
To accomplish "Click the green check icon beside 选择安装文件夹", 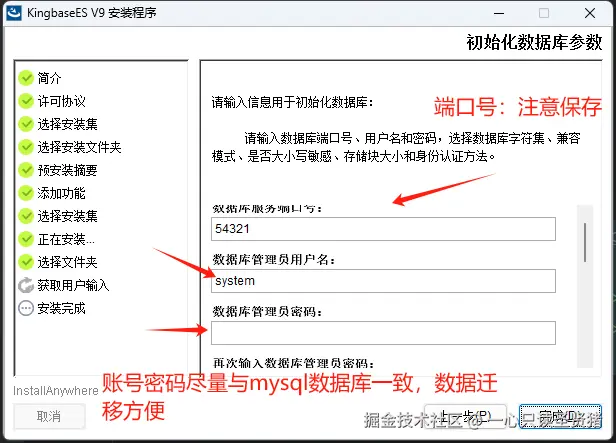I will point(26,147).
